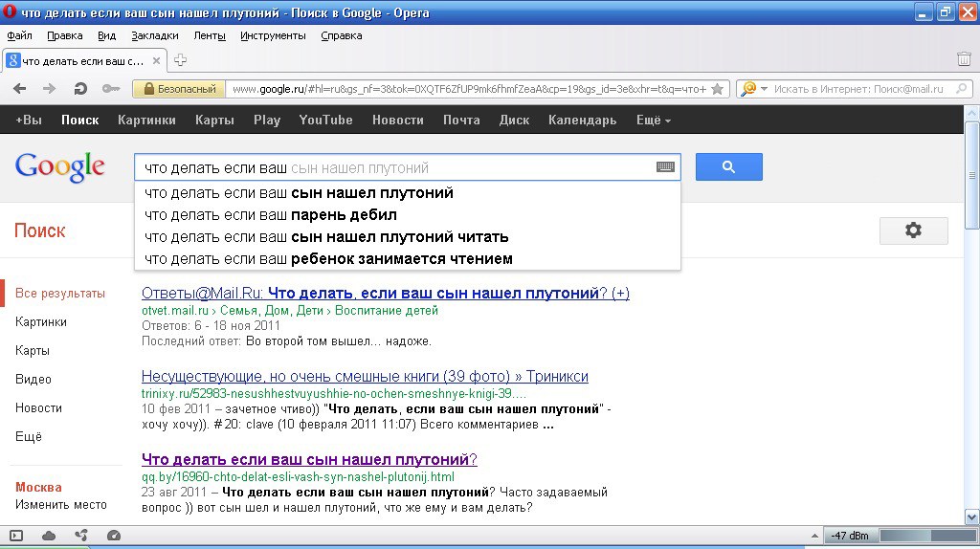Click the address bar URL field
980x549 pixels.
pyautogui.click(x=469, y=89)
